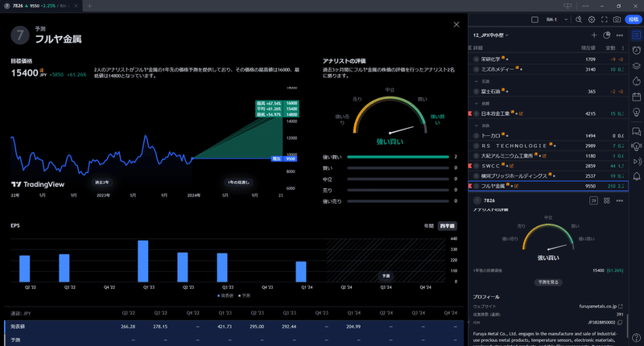644x346 pixels.
Task: Switch EPS chart to 年間 view
Action: coord(429,226)
